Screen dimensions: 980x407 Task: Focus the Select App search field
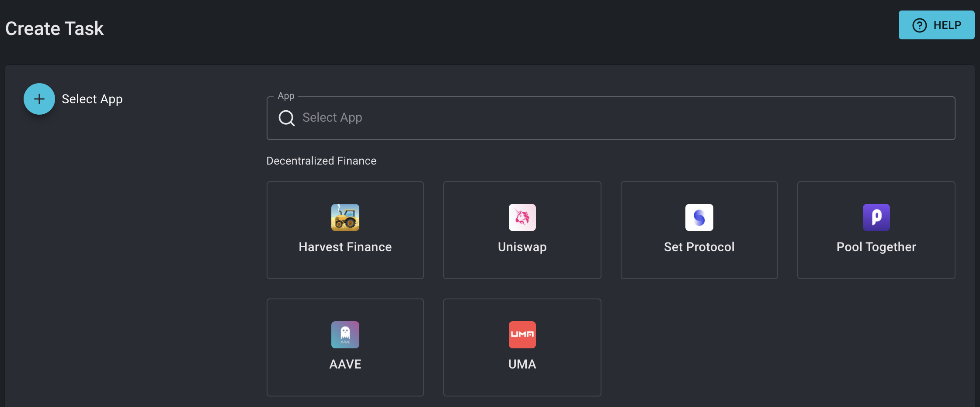click(x=611, y=118)
